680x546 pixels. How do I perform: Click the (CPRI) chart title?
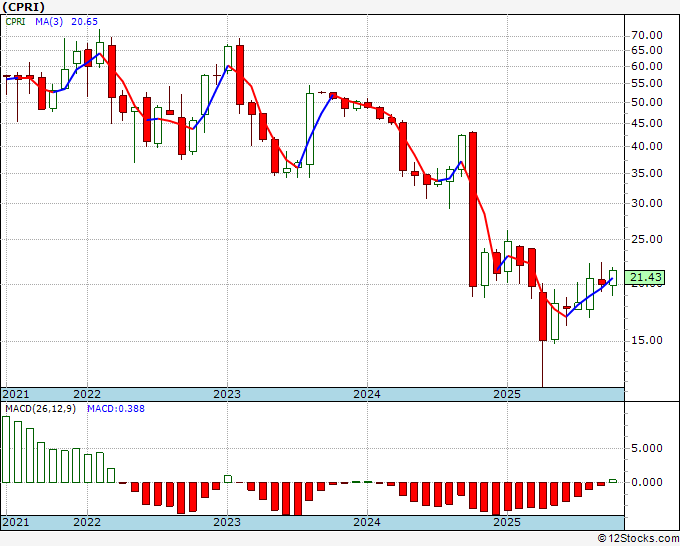tap(23, 7)
